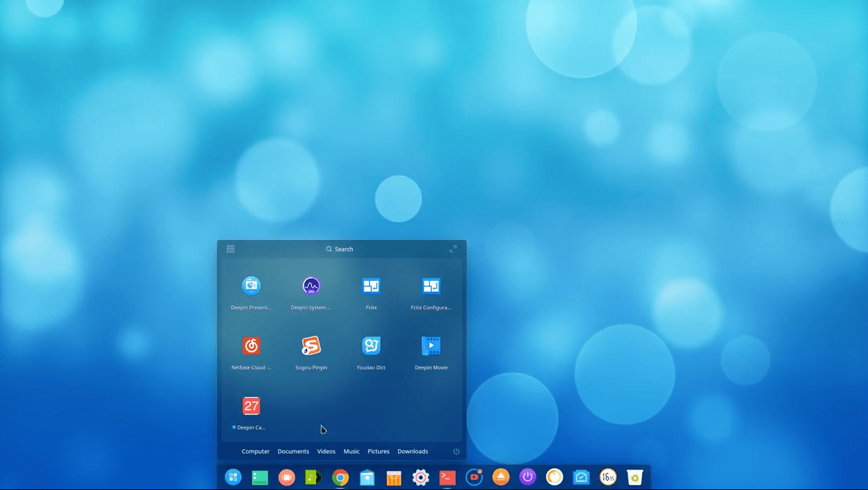Image resolution: width=868 pixels, height=490 pixels.
Task: Open screen recorder dock icon
Action: point(474,477)
